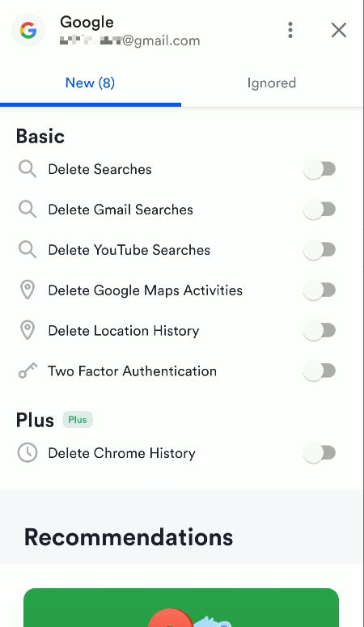The image size is (364, 627).
Task: Click map pin icon beside Google Maps Activities
Action: (28, 290)
